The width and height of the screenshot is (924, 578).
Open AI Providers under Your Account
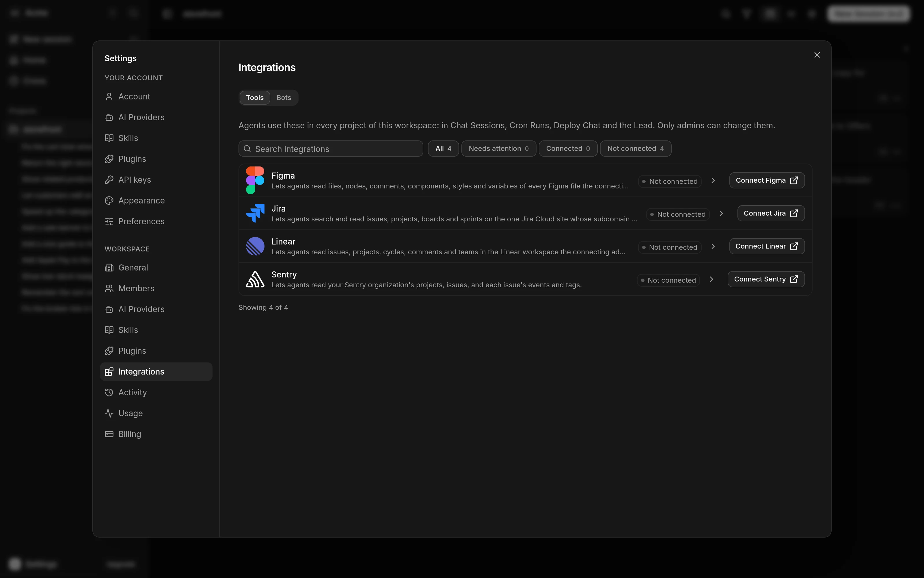click(156, 117)
